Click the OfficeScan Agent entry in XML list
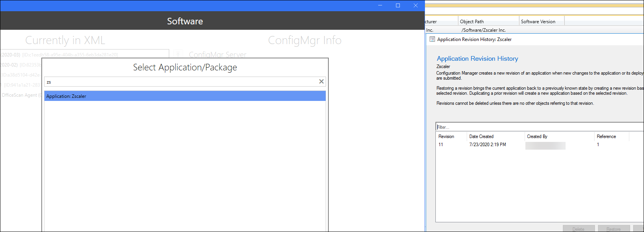The height and width of the screenshot is (232, 644). pyautogui.click(x=21, y=95)
